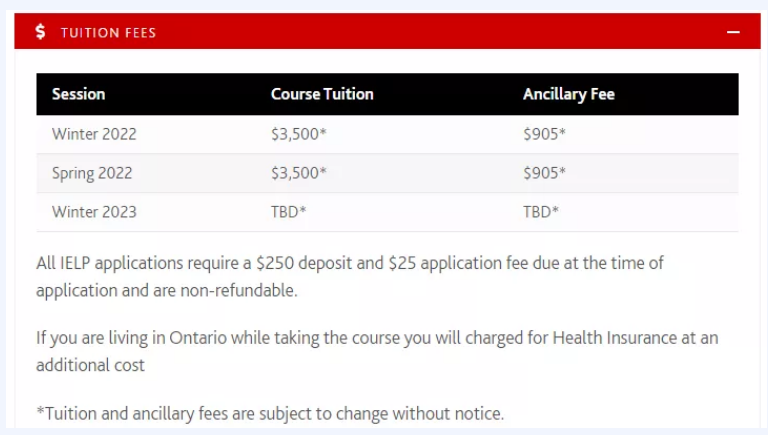Click the Ontario Health Insurance paragraph

[377, 351]
